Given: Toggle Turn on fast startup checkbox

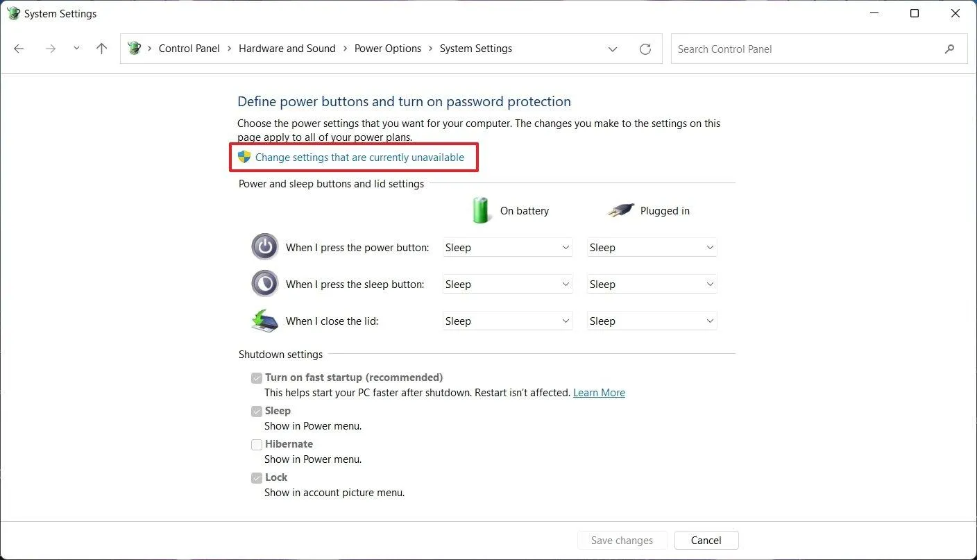Looking at the screenshot, I should pos(257,378).
